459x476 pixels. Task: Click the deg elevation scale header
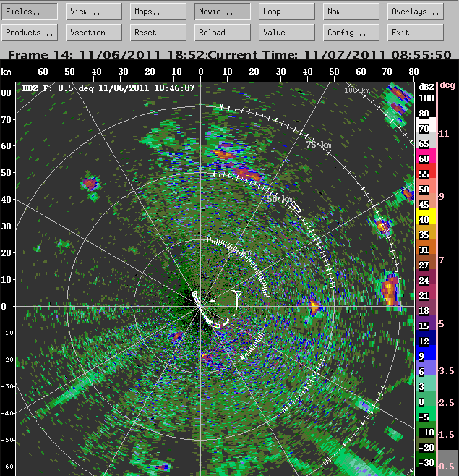pos(447,85)
